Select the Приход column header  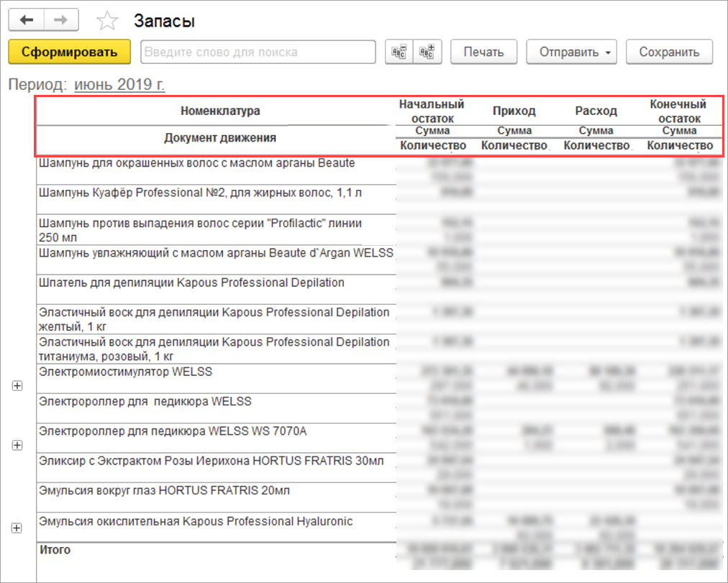click(514, 111)
